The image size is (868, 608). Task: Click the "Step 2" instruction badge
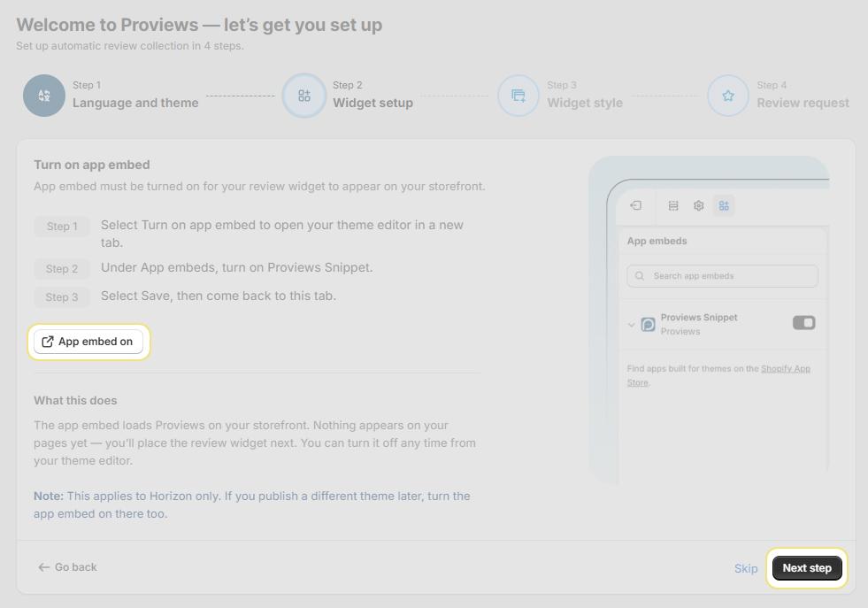62,268
